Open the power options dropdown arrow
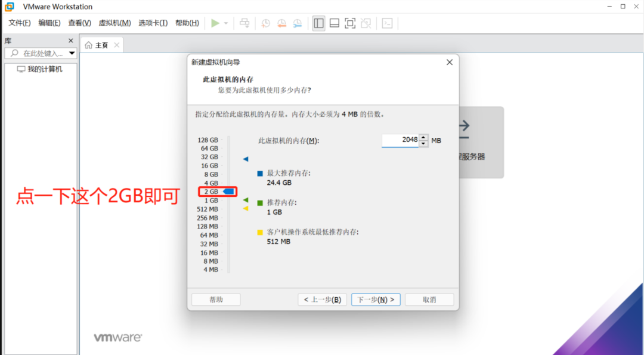Image resolution: width=644 pixels, height=355 pixels. coord(226,23)
